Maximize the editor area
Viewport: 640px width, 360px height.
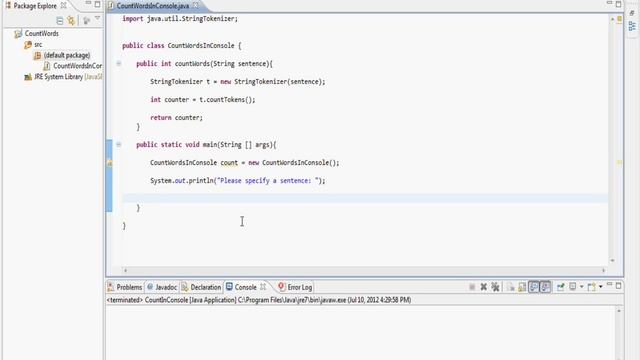[618, 4]
